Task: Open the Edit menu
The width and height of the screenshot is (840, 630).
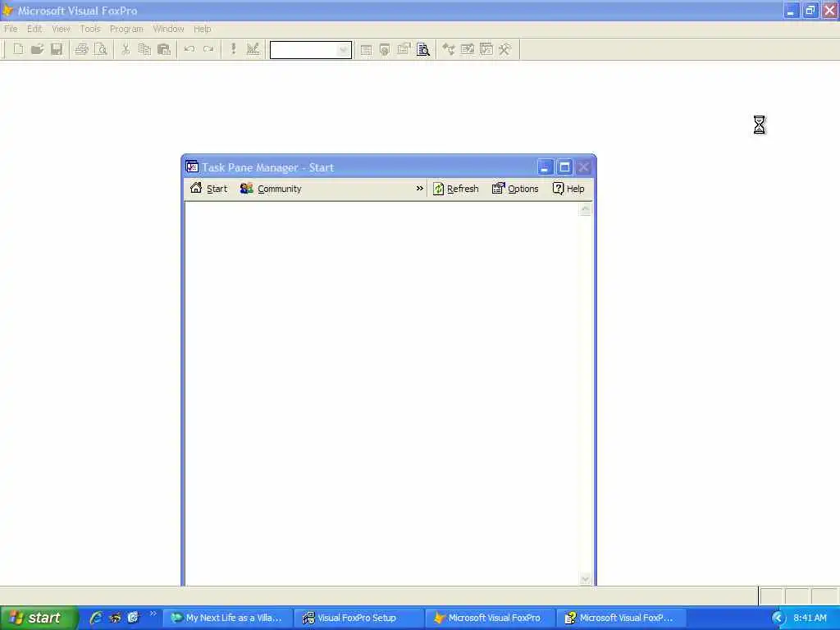Action: [x=34, y=29]
